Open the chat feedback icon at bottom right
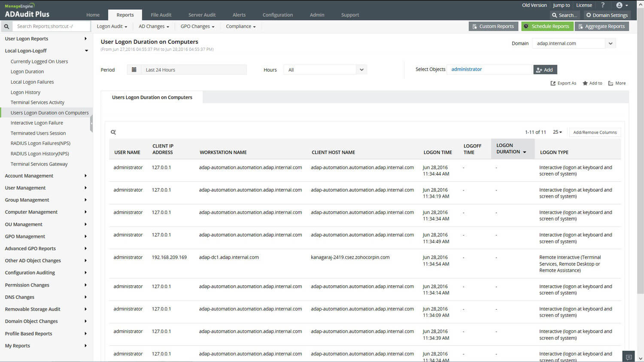The width and height of the screenshot is (644, 362). click(x=629, y=357)
